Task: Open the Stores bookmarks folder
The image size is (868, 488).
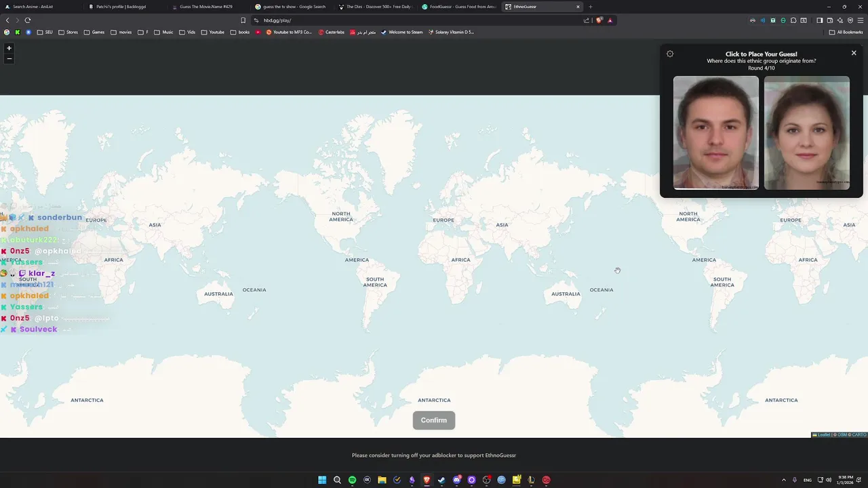Action: point(68,32)
